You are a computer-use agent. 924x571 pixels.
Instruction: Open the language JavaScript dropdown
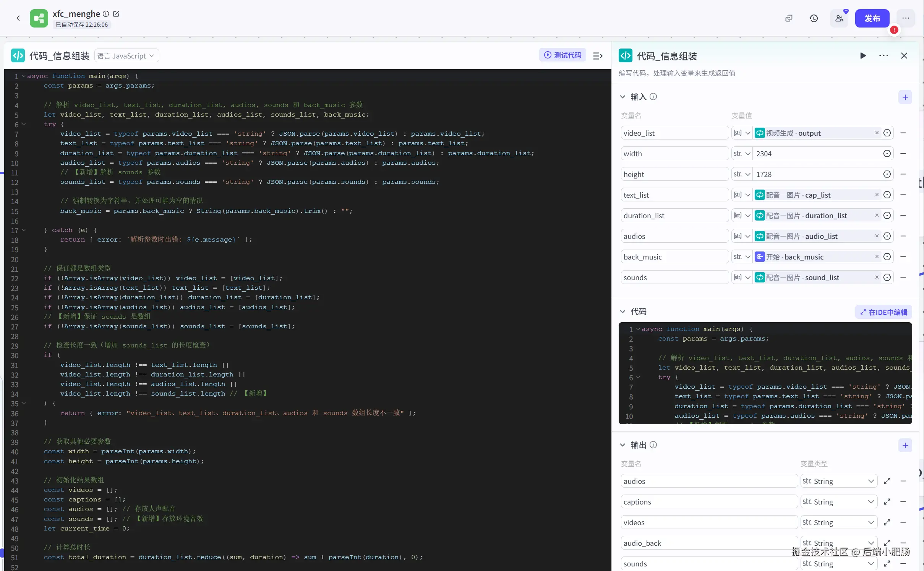click(x=126, y=56)
